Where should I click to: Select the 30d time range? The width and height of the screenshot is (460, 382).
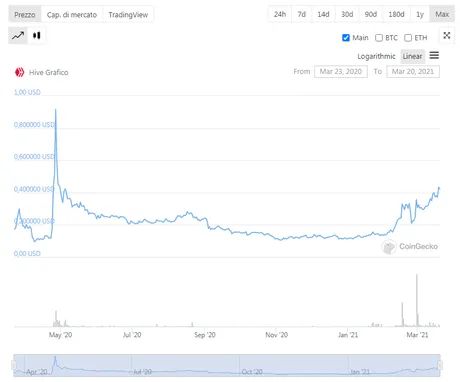347,14
